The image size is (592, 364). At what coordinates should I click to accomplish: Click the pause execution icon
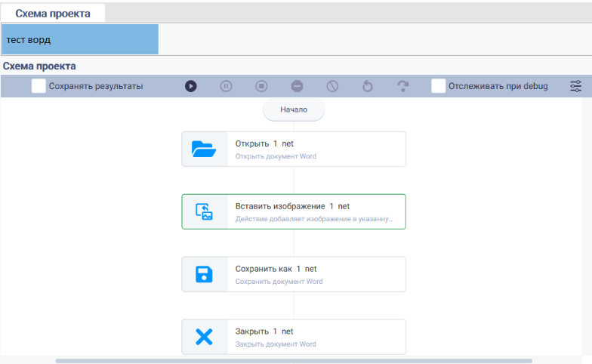[226, 86]
